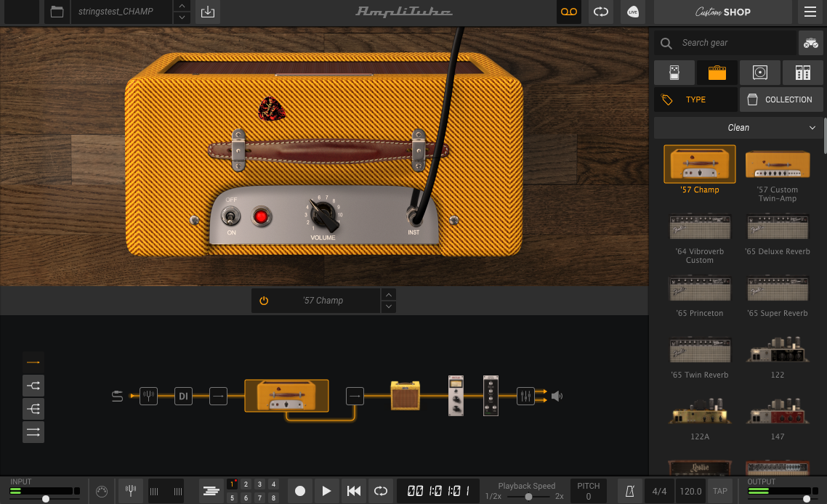
Task: Select the cabinet block in chain
Action: (x=405, y=395)
